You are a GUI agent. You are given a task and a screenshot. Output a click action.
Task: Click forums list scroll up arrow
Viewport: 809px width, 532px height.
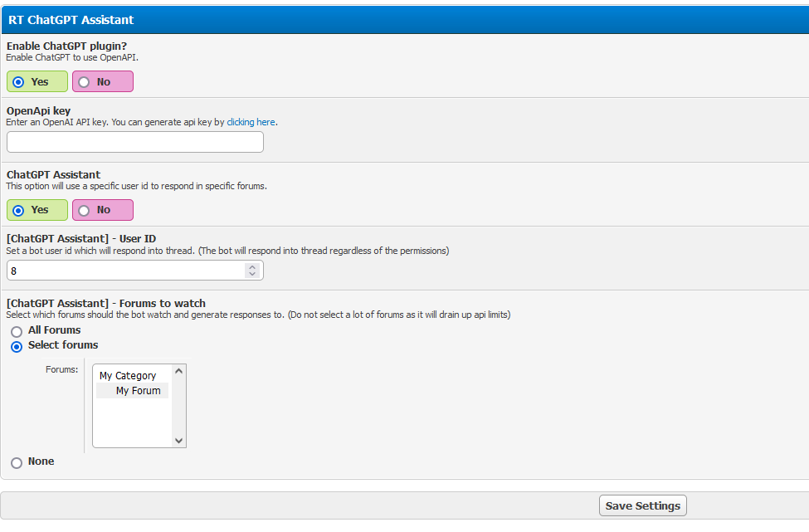pyautogui.click(x=179, y=371)
